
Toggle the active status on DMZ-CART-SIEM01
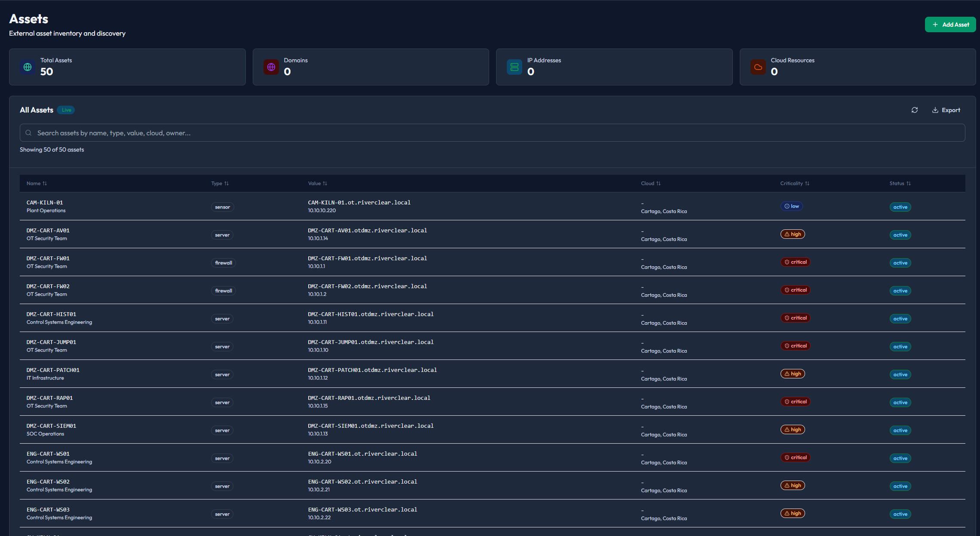(900, 430)
